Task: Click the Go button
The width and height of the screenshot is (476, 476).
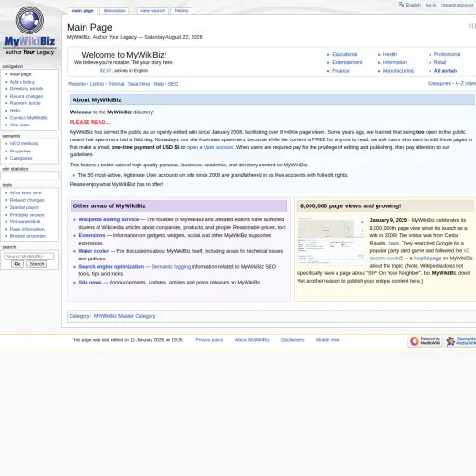Action: (x=18, y=264)
